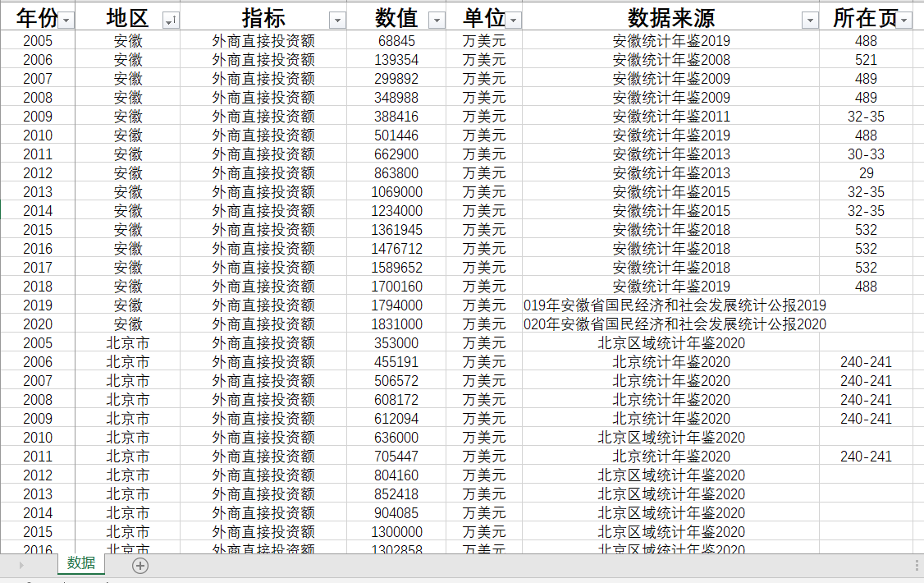Select the 2019 安徽省国民经济 statistical bulletin cell
This screenshot has height=583, width=924.
tap(670, 305)
